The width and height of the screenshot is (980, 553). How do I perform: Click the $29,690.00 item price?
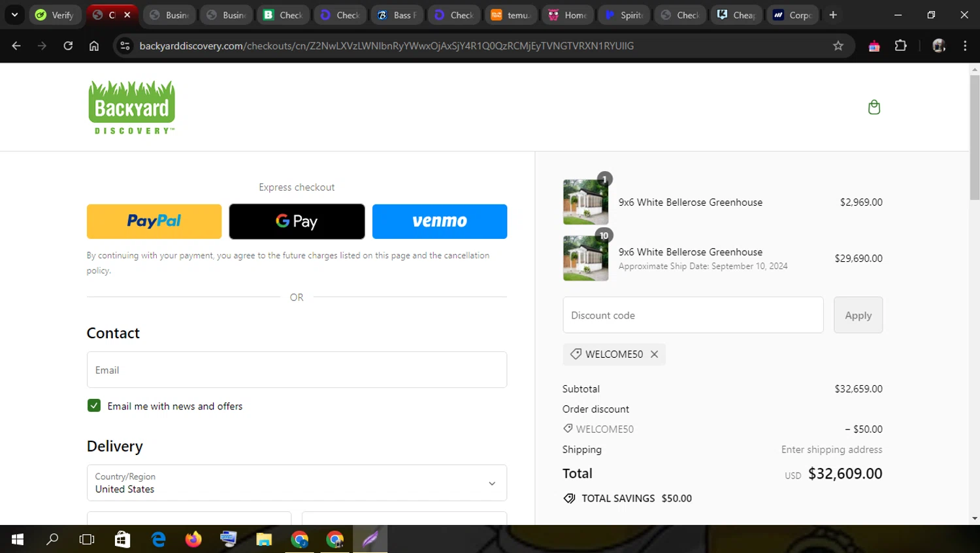click(x=858, y=258)
